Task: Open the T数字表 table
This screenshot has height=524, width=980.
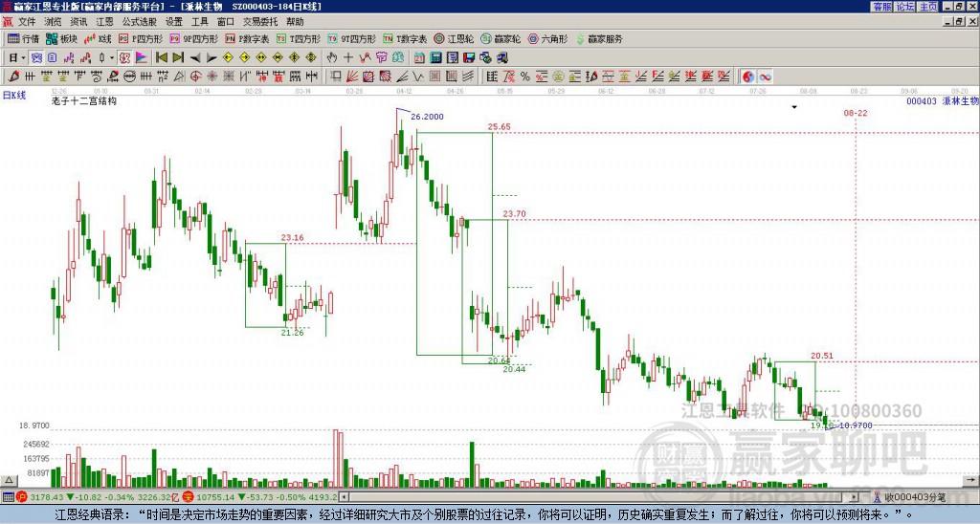Action: point(405,38)
